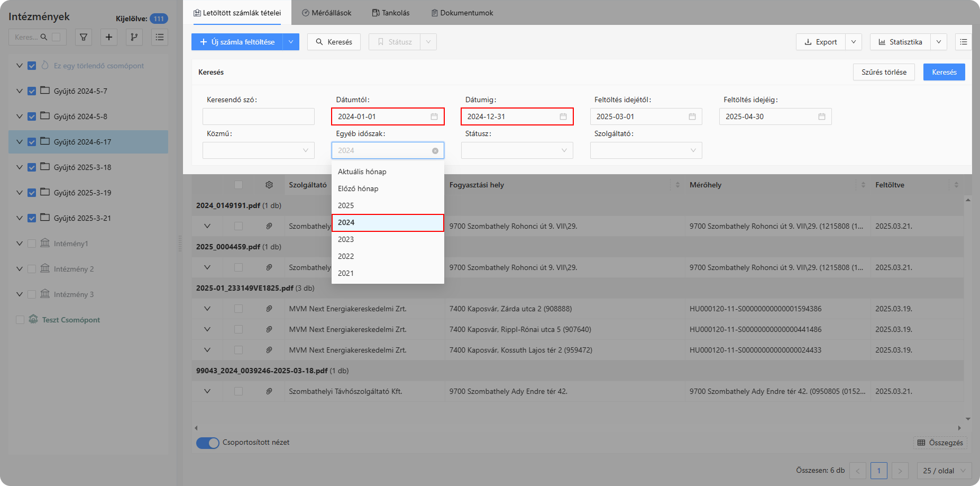Switch to the Mérőállások tab
The width and height of the screenshot is (980, 486).
coord(326,13)
